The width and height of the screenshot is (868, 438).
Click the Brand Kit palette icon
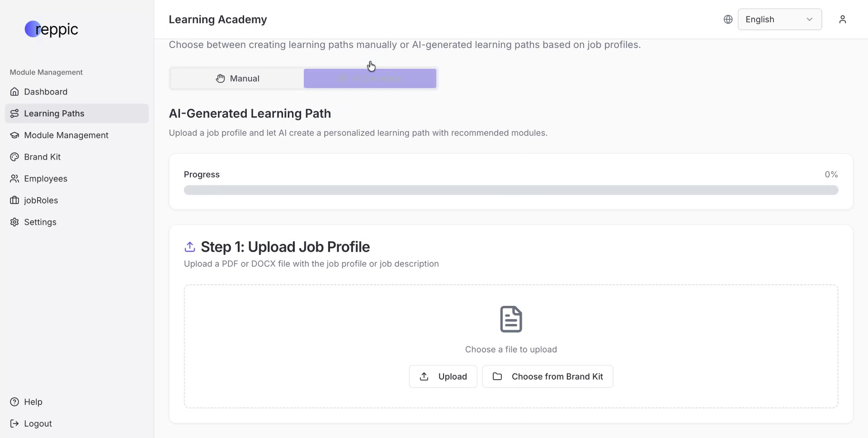tap(14, 157)
